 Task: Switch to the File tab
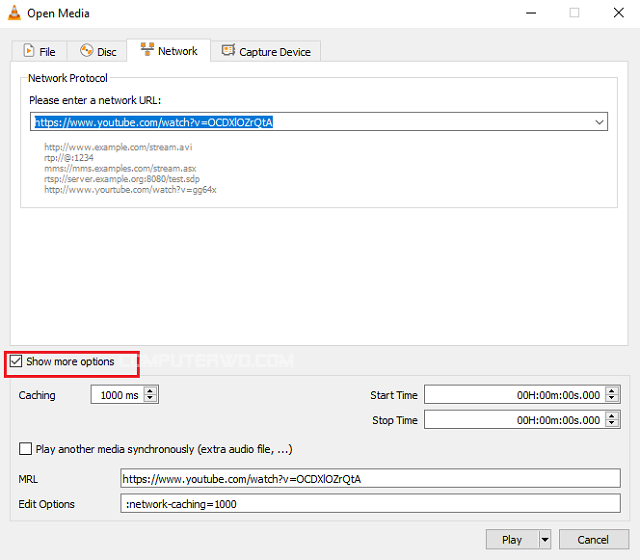tap(40, 51)
